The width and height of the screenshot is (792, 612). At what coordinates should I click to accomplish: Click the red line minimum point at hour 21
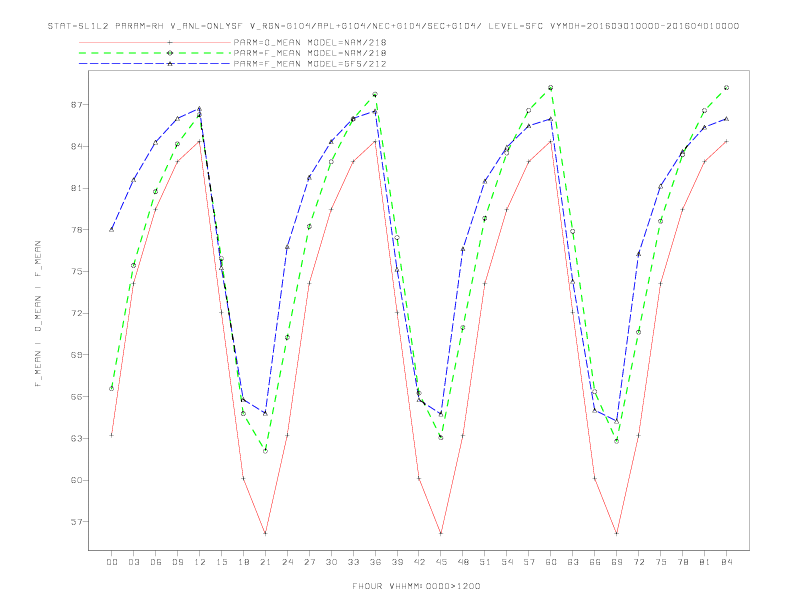pos(265,533)
